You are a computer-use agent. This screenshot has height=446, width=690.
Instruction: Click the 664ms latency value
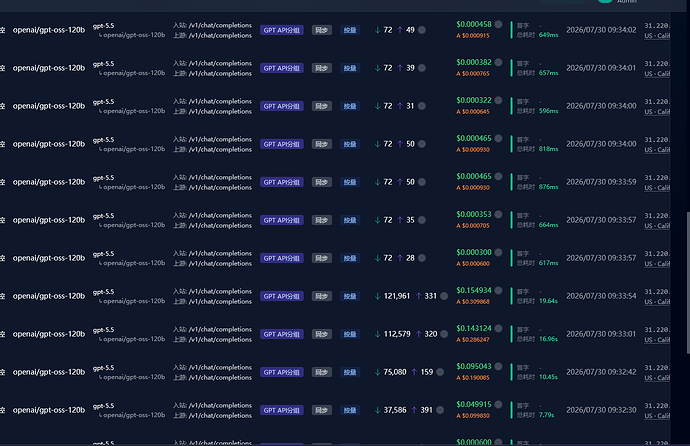[548, 225]
